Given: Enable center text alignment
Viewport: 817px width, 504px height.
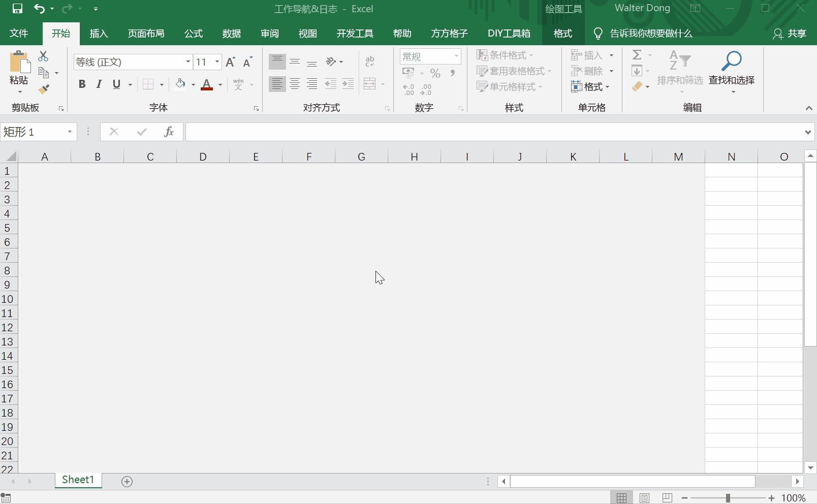Looking at the screenshot, I should click(x=295, y=84).
